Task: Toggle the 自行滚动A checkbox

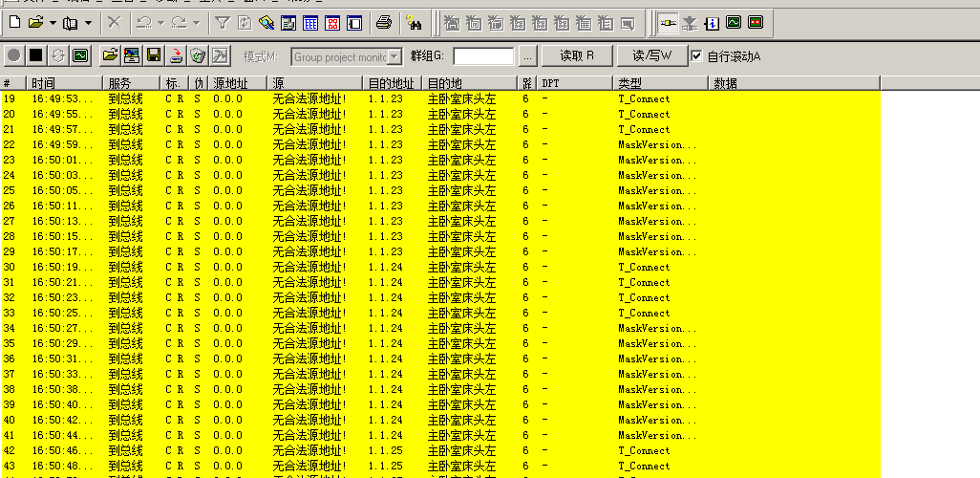Action: 696,56
